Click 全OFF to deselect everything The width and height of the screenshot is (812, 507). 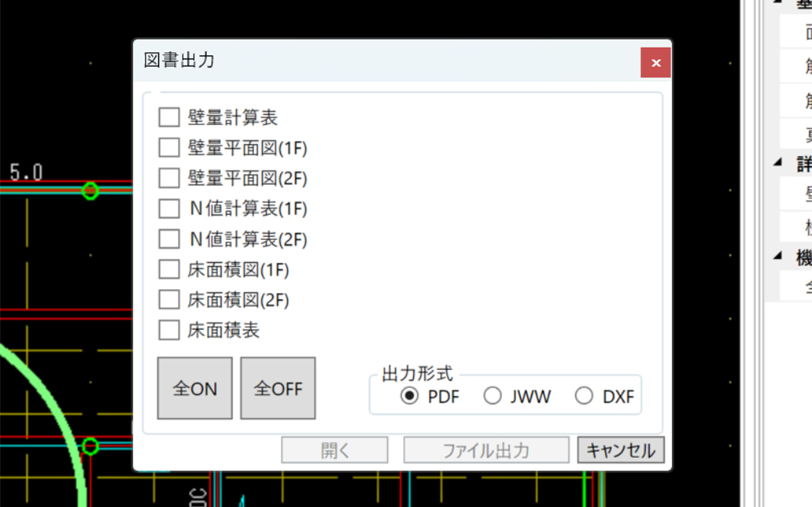(277, 387)
